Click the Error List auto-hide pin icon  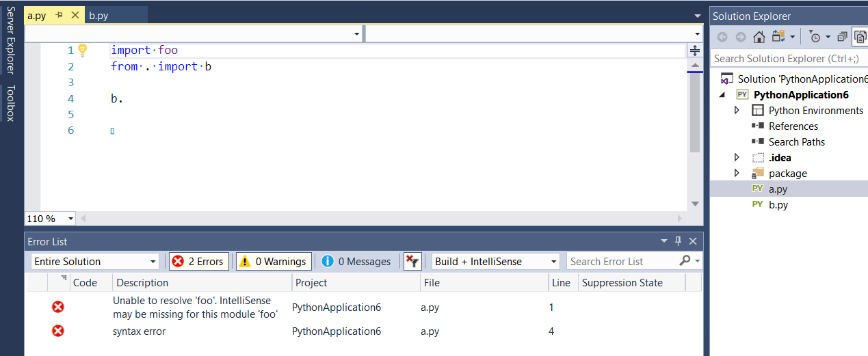point(679,241)
